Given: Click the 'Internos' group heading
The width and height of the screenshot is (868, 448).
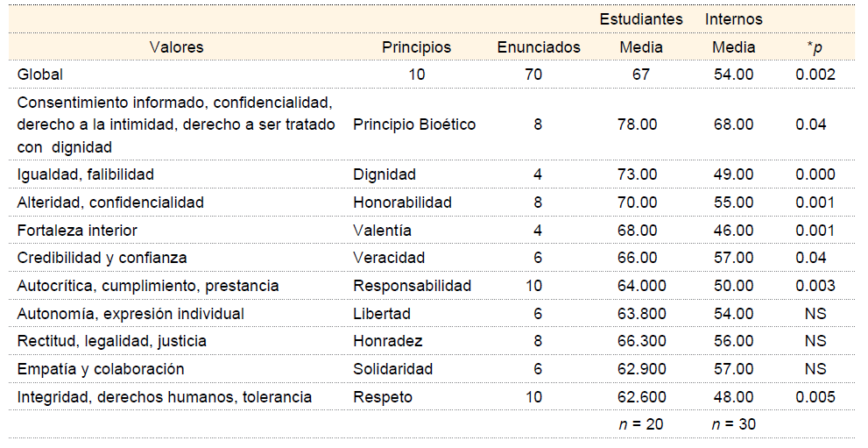Looking at the screenshot, I should [733, 18].
